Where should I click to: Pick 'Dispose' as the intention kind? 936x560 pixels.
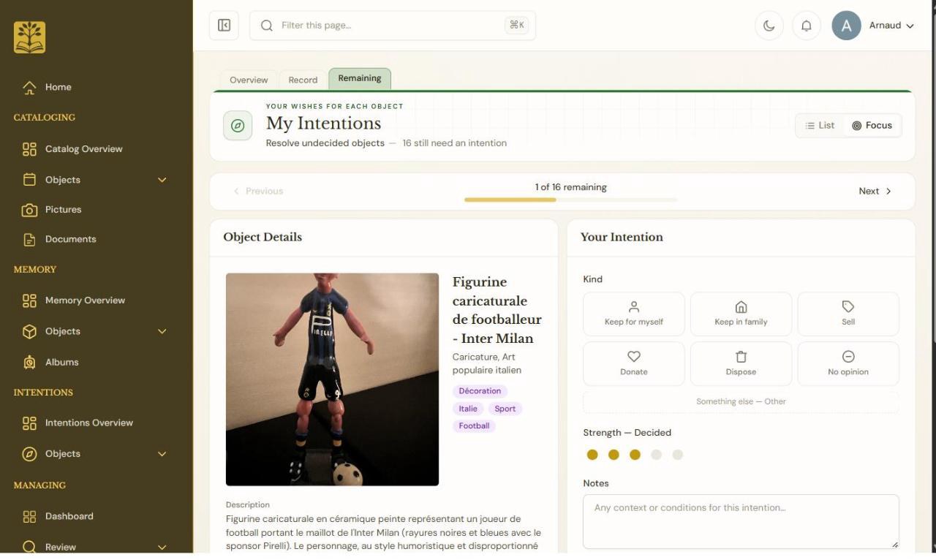point(741,363)
